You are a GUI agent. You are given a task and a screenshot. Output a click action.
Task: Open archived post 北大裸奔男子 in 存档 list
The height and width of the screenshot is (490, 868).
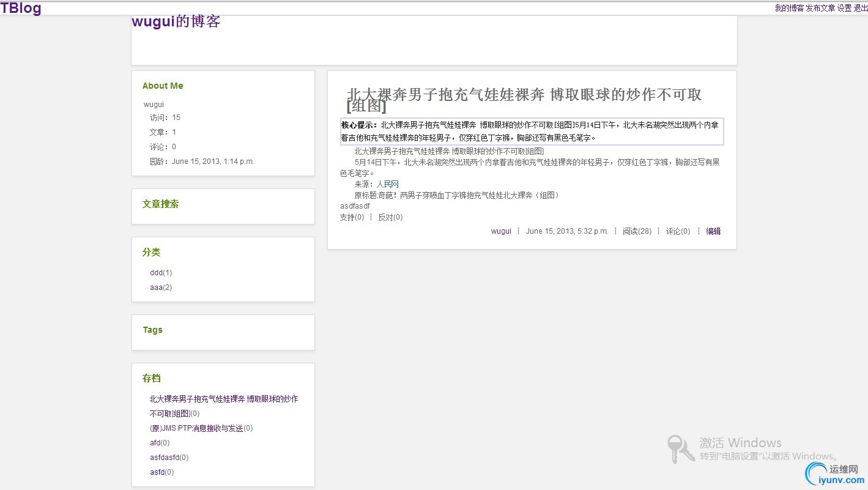[224, 406]
